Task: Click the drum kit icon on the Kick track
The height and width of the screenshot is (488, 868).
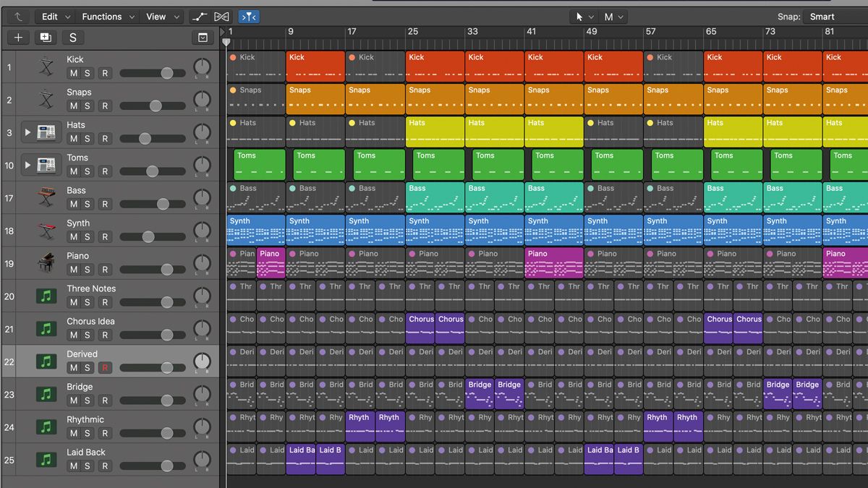Action: click(x=46, y=65)
